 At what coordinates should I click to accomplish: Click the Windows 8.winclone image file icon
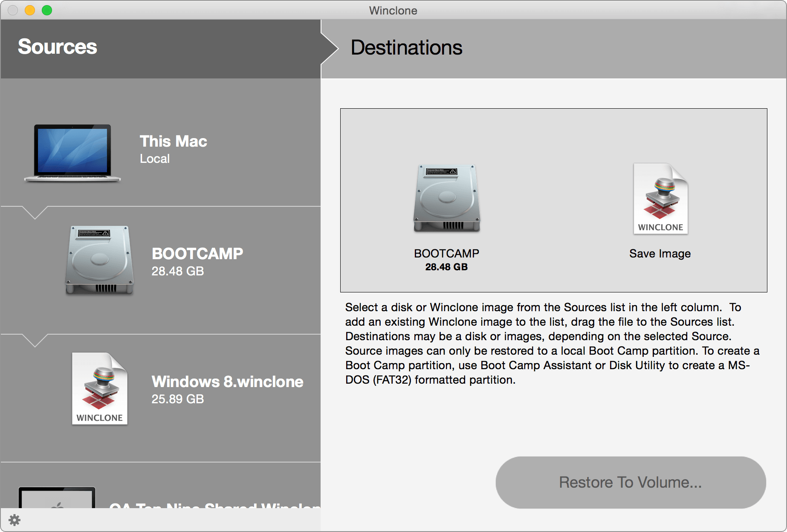click(99, 388)
